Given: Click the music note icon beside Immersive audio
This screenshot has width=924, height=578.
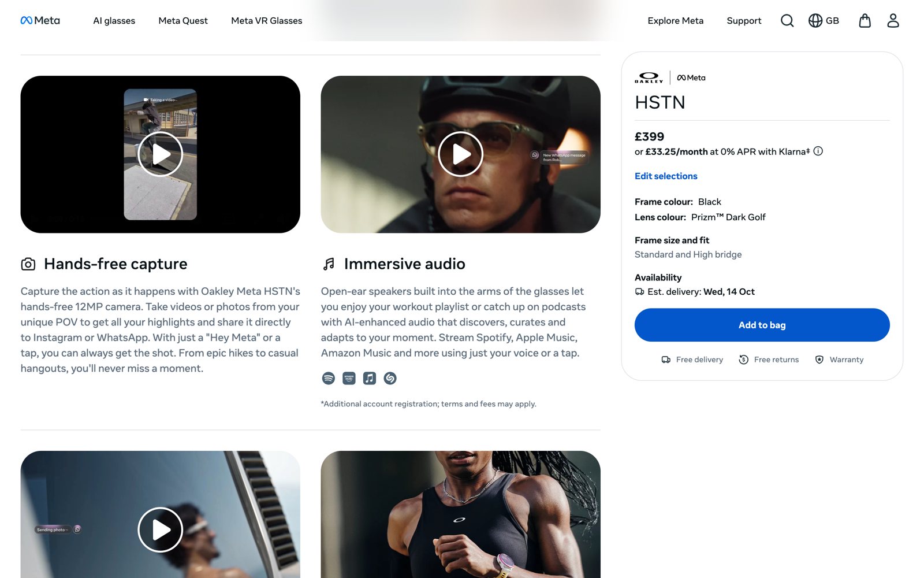Looking at the screenshot, I should (x=329, y=264).
